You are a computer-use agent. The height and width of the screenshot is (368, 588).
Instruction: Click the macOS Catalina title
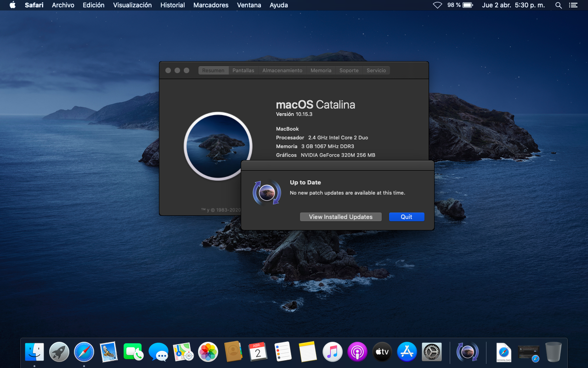(x=316, y=105)
